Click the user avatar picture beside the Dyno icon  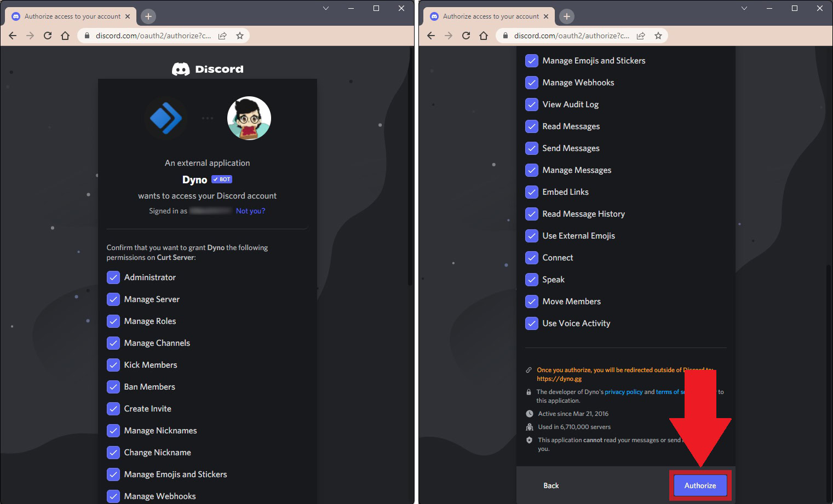(x=249, y=118)
